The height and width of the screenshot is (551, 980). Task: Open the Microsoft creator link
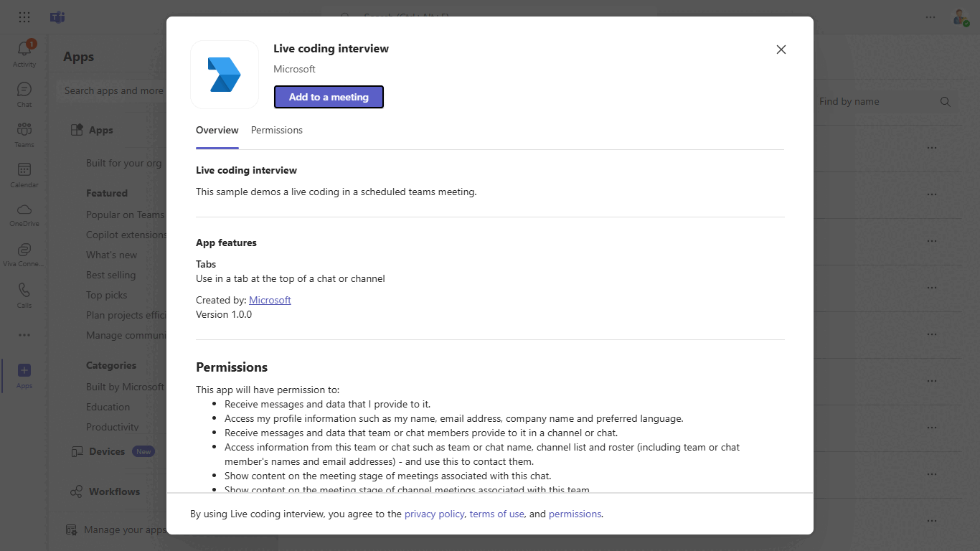[270, 300]
